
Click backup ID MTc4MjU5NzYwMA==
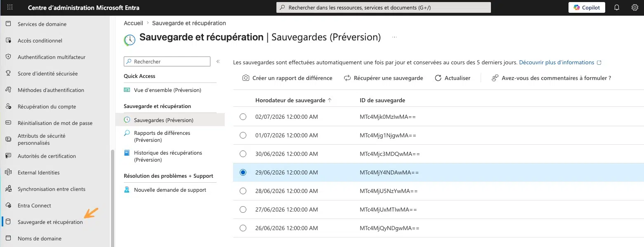point(389,191)
